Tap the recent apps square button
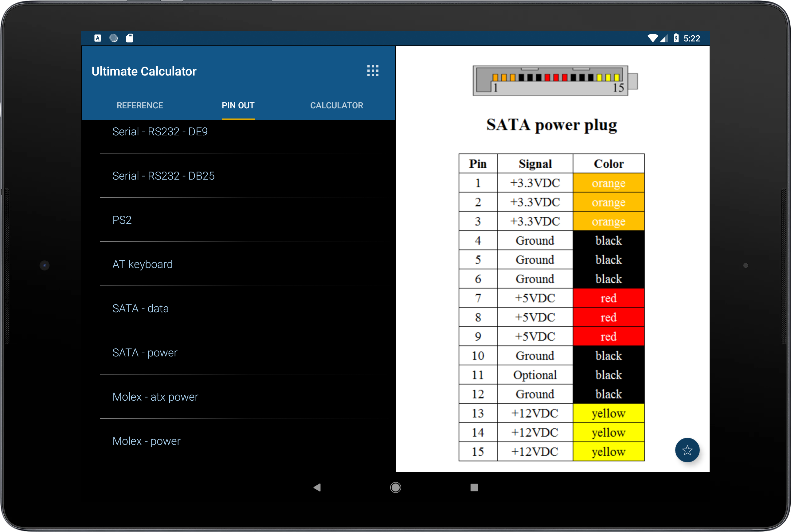This screenshot has width=791, height=532. pyautogui.click(x=474, y=487)
